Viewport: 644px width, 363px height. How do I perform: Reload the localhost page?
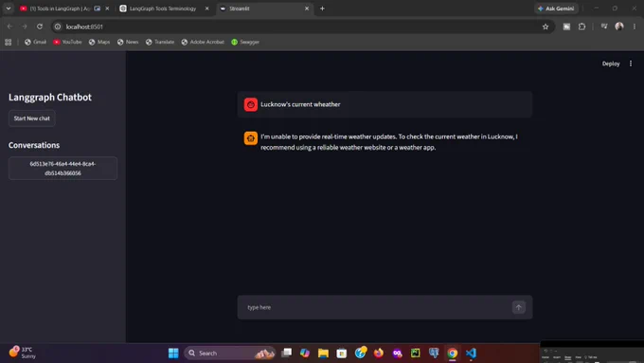pyautogui.click(x=40, y=27)
